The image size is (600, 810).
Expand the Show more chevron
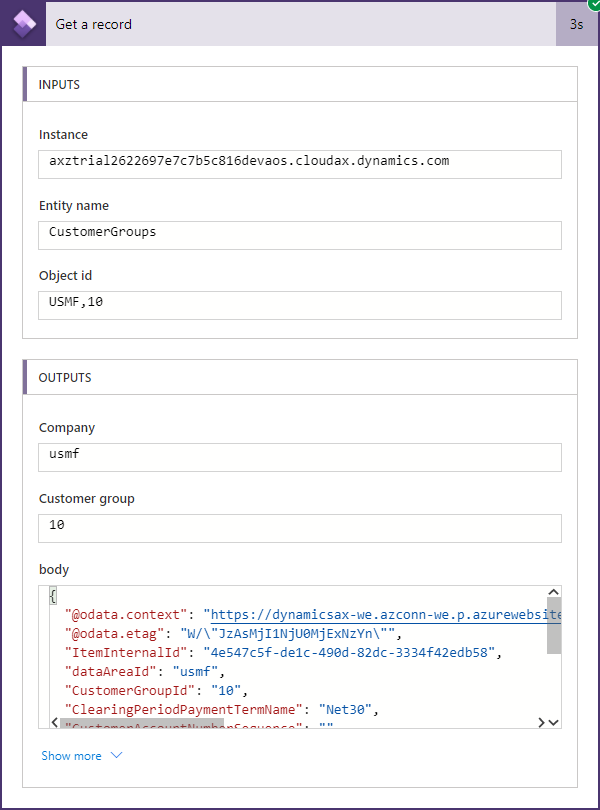pyautogui.click(x=117, y=755)
